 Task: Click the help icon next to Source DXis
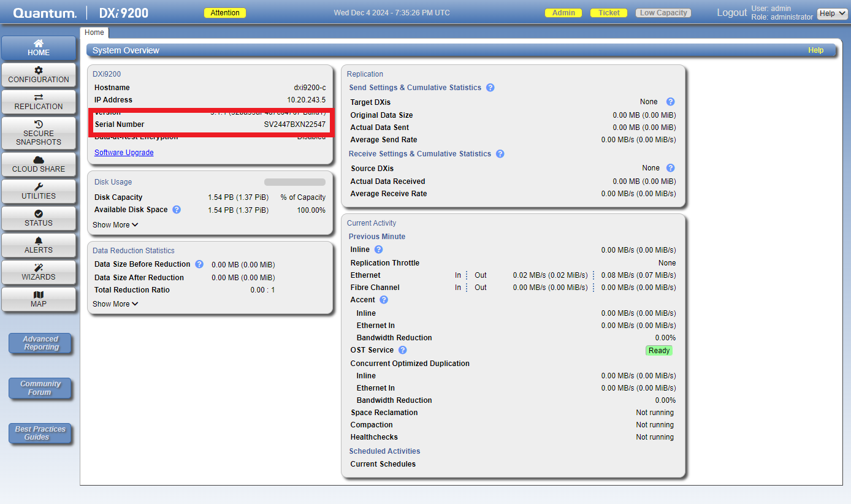(670, 168)
